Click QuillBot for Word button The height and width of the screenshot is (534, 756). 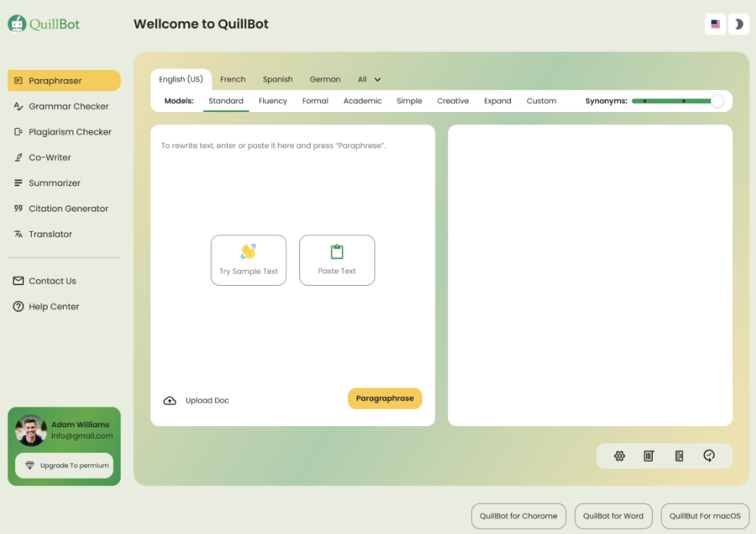pyautogui.click(x=613, y=516)
